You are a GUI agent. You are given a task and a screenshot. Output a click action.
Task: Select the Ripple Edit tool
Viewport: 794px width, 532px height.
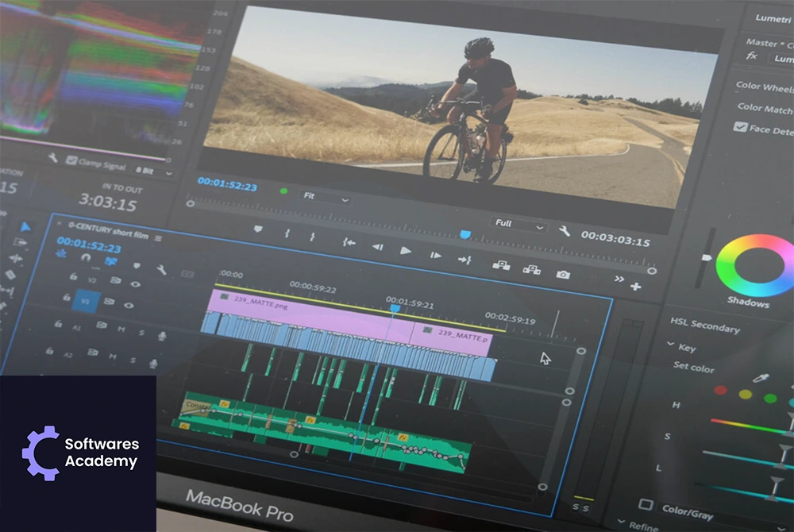[x=16, y=259]
